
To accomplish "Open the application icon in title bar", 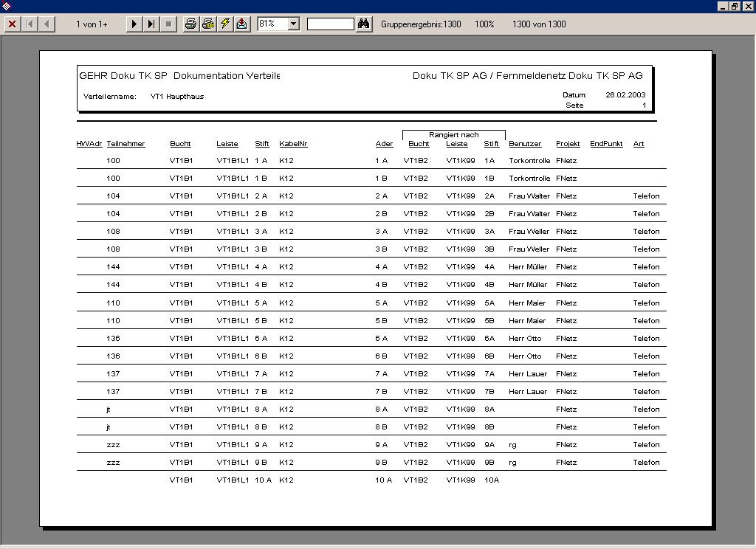I will [x=6, y=6].
